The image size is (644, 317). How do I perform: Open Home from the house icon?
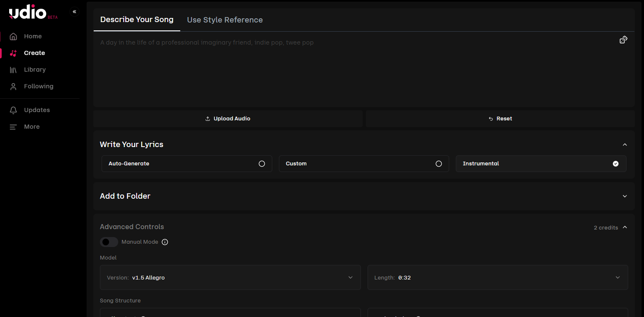[x=13, y=36]
